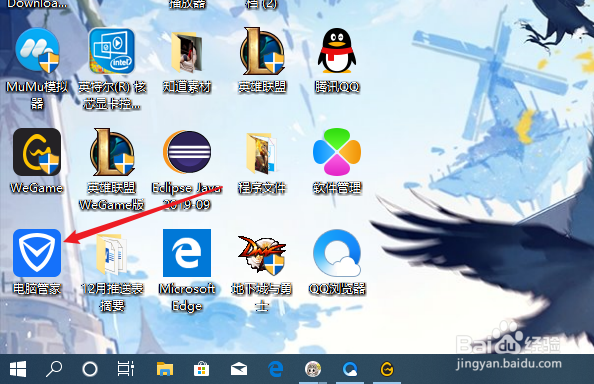The width and height of the screenshot is (594, 384).
Task: Select the 地下城与勇士 DNF icon
Action: (x=262, y=254)
